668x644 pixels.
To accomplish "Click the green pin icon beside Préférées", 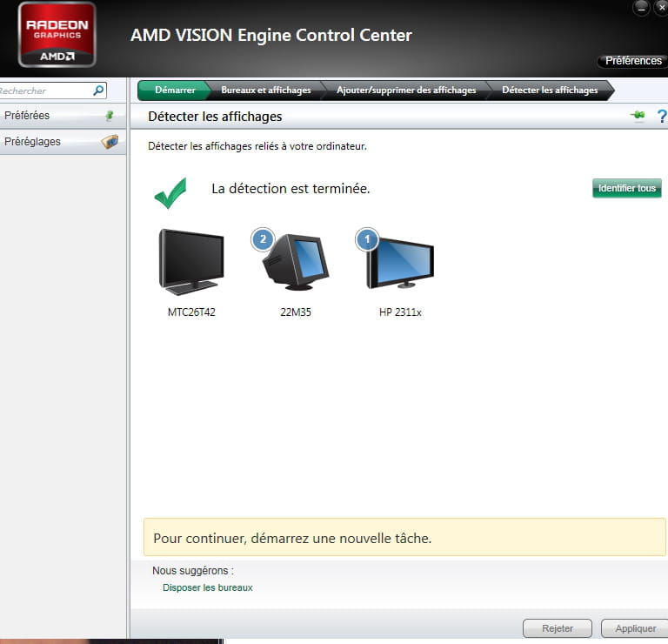I will pyautogui.click(x=110, y=116).
